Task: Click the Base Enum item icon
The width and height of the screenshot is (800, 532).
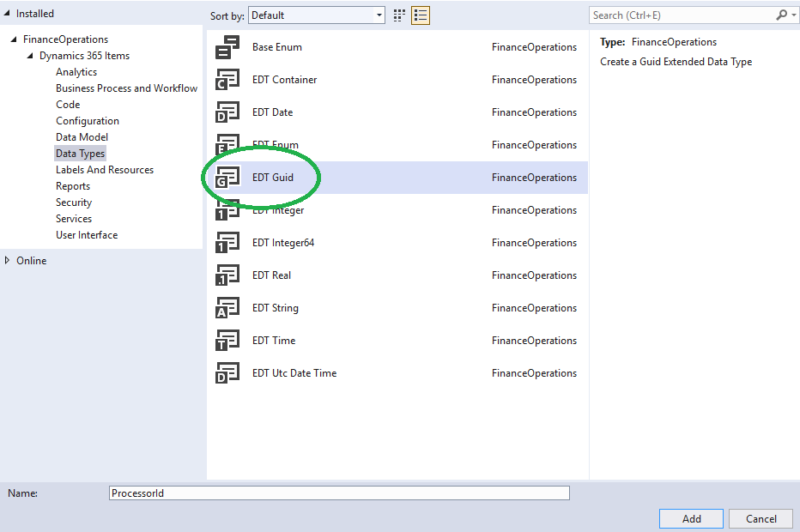Action: click(227, 47)
